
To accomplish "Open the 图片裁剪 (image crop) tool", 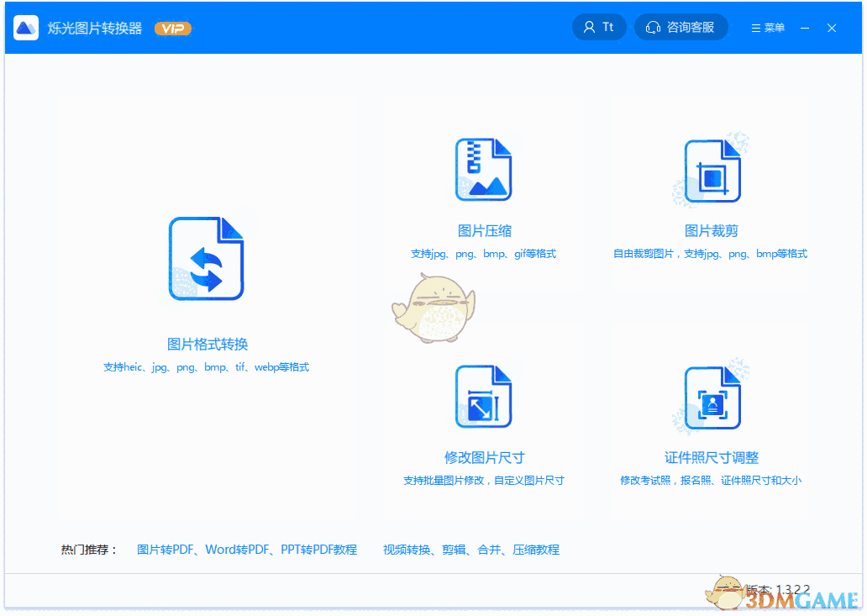I will 712,170.
